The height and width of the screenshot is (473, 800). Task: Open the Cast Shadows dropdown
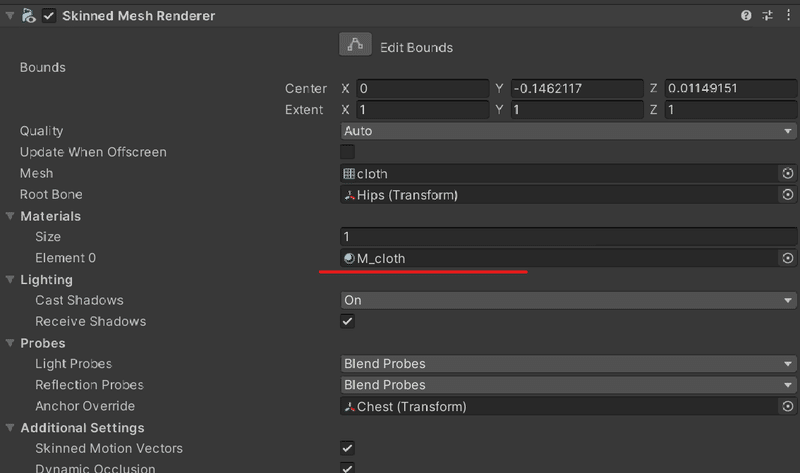pos(568,300)
